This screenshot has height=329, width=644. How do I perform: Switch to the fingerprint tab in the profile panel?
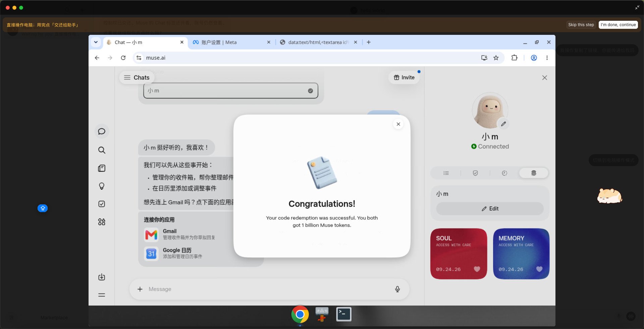[534, 173]
